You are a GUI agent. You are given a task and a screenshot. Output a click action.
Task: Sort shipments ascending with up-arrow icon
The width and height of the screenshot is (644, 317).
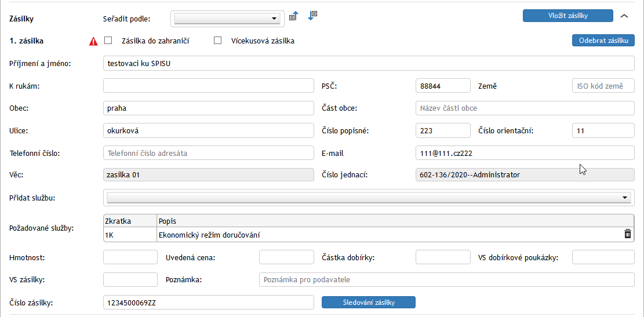pos(293,16)
